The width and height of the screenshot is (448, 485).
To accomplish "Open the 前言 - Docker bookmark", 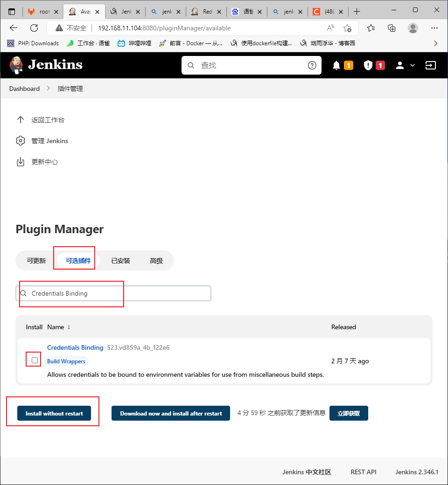I will coord(190,43).
